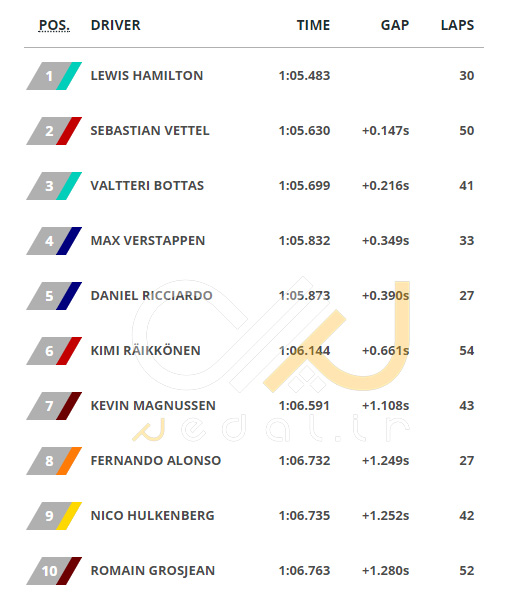The image size is (509, 609).
Task: Click the position 1 badge for Lewis Hamilton
Action: [54, 76]
